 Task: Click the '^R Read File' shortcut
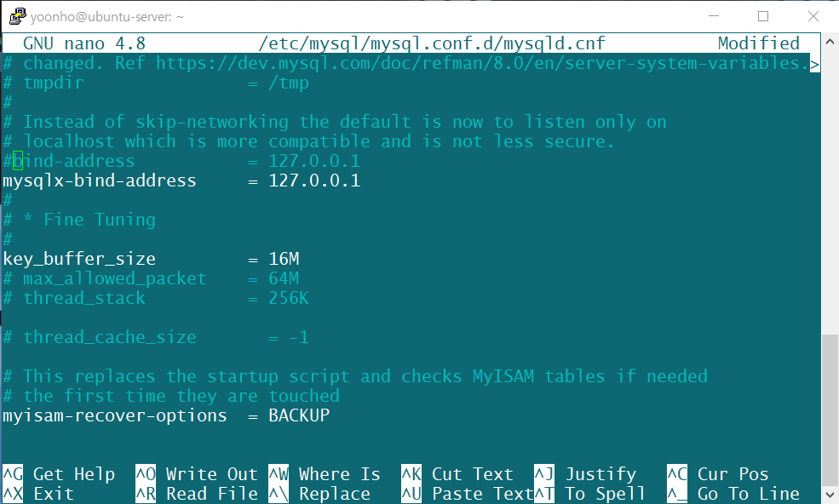click(x=197, y=494)
